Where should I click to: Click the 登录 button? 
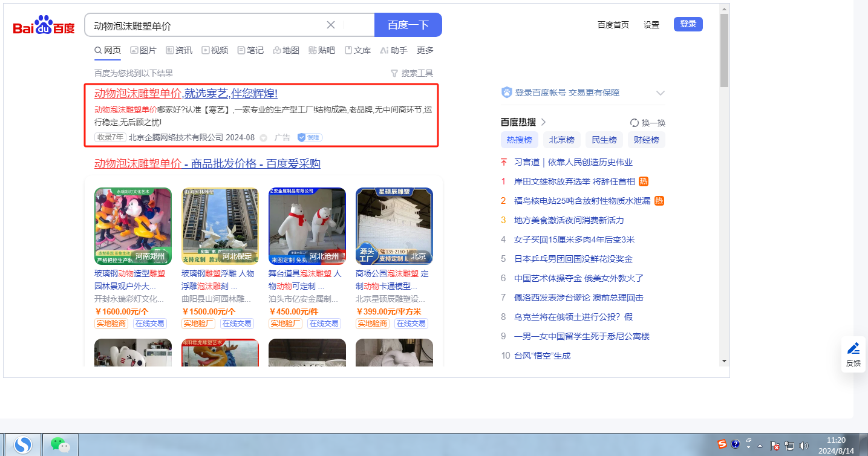coord(688,24)
